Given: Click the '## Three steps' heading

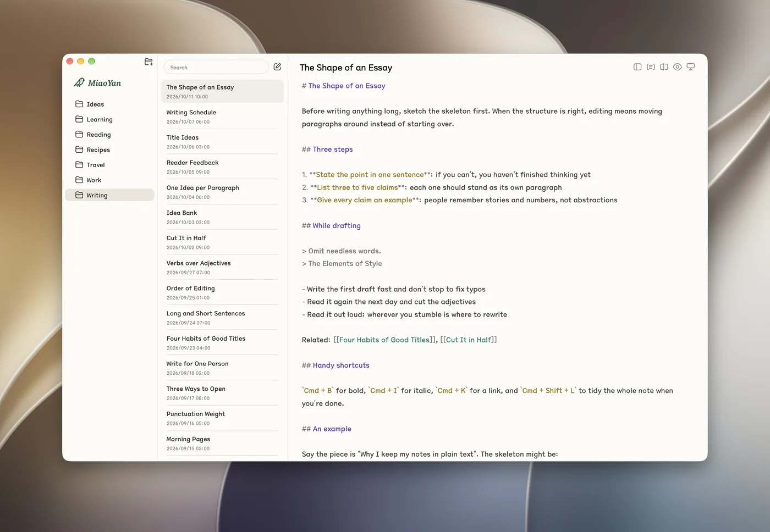Looking at the screenshot, I should click(327, 149).
